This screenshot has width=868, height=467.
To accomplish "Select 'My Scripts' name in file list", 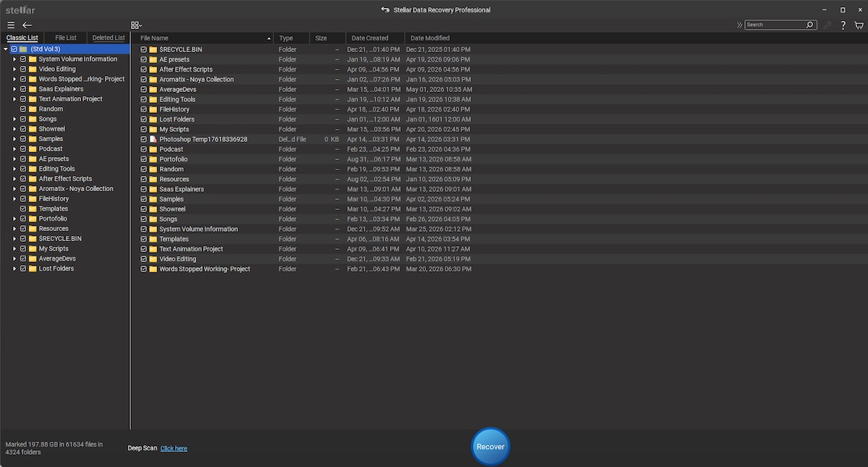I will coord(174,130).
